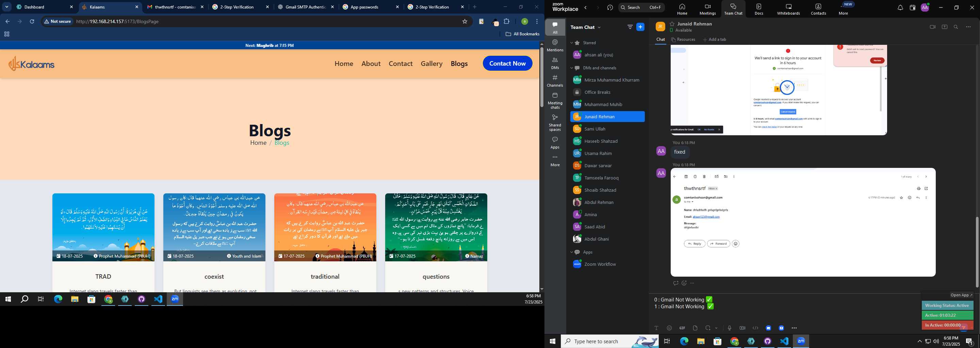Go back in Zoom navigation
This screenshot has height=348, width=980.
[586, 7]
